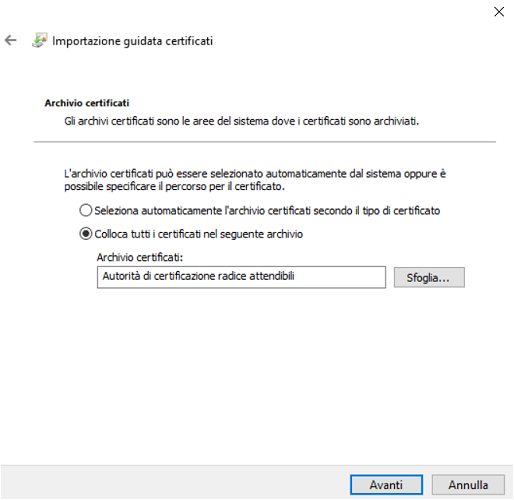Click the paragraph starting 'L'archivio certificati può essere'
The image size is (514, 500).
click(x=255, y=180)
